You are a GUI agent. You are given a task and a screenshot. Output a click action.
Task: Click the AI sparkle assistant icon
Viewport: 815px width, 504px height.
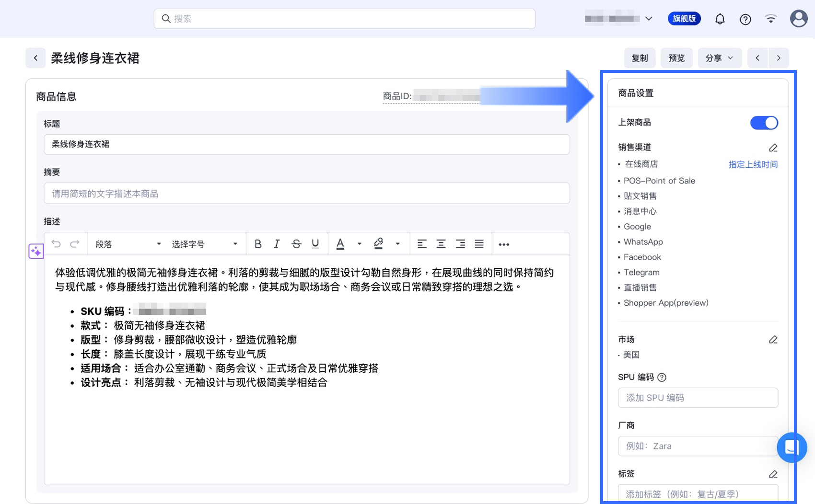(x=36, y=251)
